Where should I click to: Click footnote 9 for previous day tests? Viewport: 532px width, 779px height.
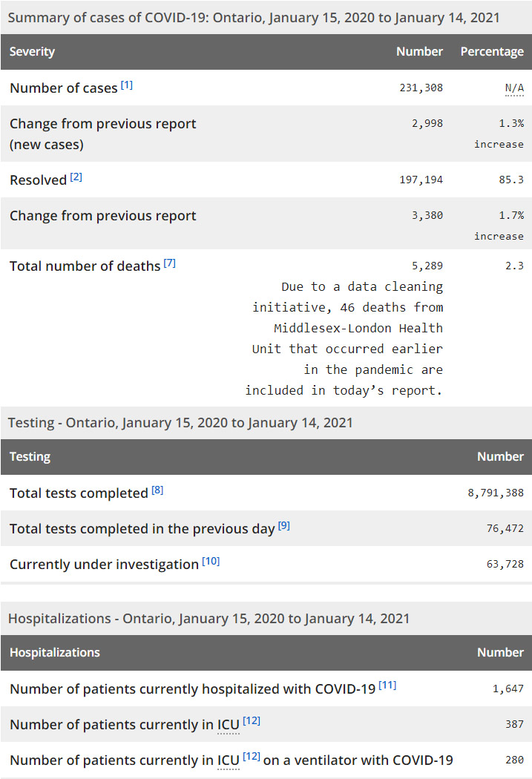tap(284, 526)
